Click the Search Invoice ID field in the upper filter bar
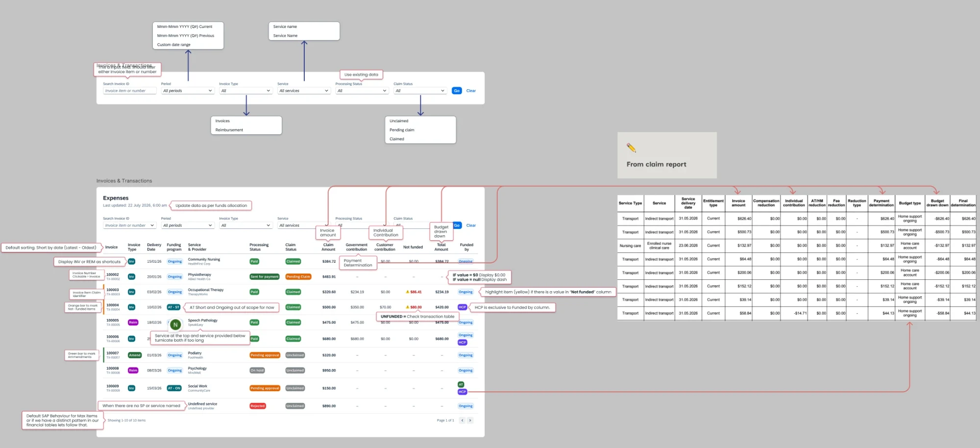 130,91
